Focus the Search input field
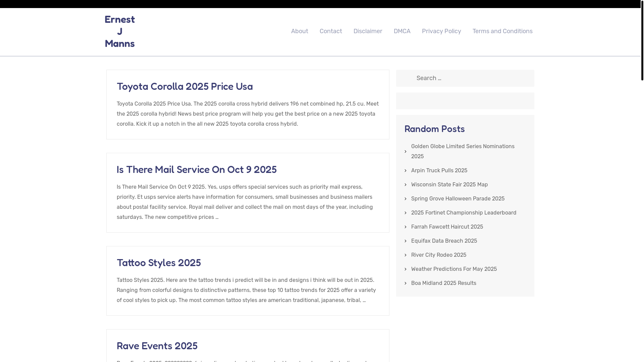644x362 pixels. pos(465,78)
